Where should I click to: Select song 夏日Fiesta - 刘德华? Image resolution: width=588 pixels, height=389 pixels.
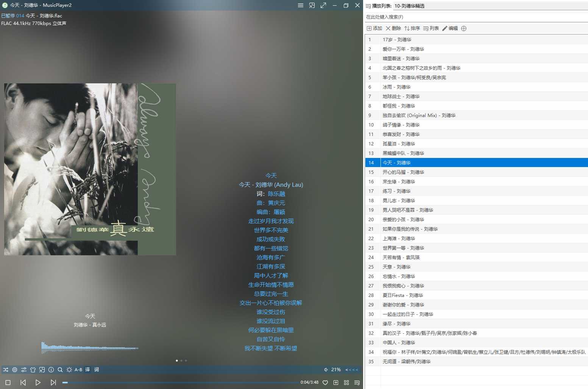tap(476, 295)
